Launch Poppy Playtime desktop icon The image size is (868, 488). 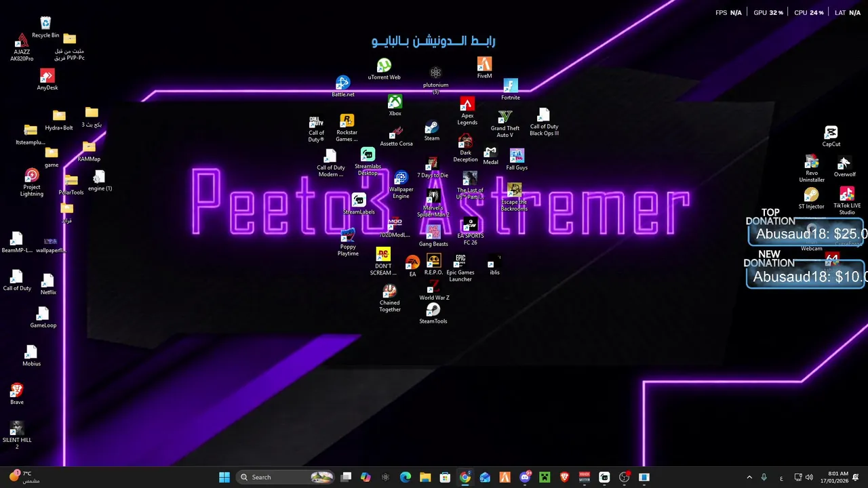coord(348,243)
